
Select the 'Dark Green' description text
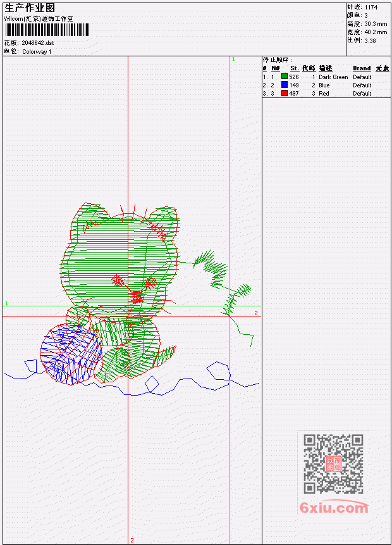click(333, 77)
